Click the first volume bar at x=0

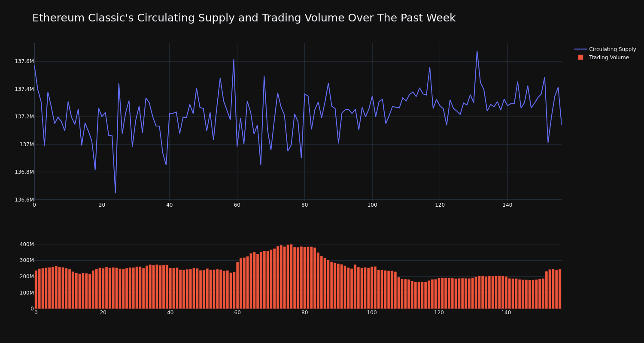[x=36, y=289]
